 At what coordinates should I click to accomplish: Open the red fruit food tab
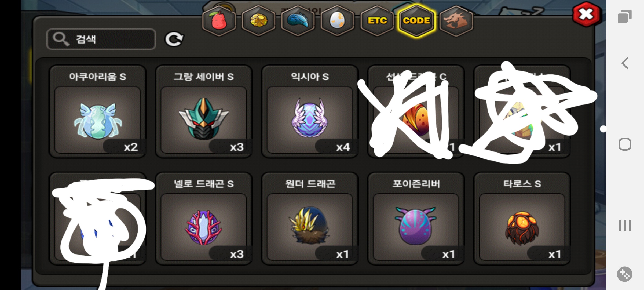219,21
